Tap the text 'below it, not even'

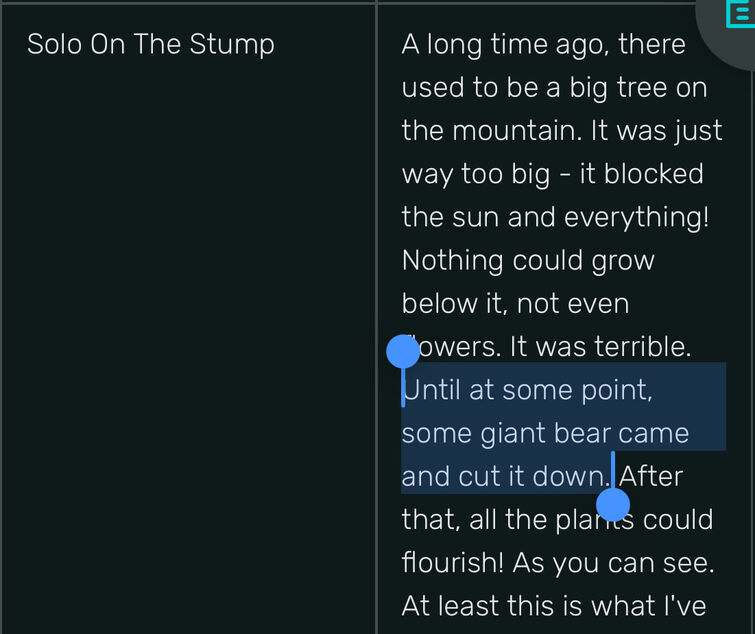click(515, 304)
